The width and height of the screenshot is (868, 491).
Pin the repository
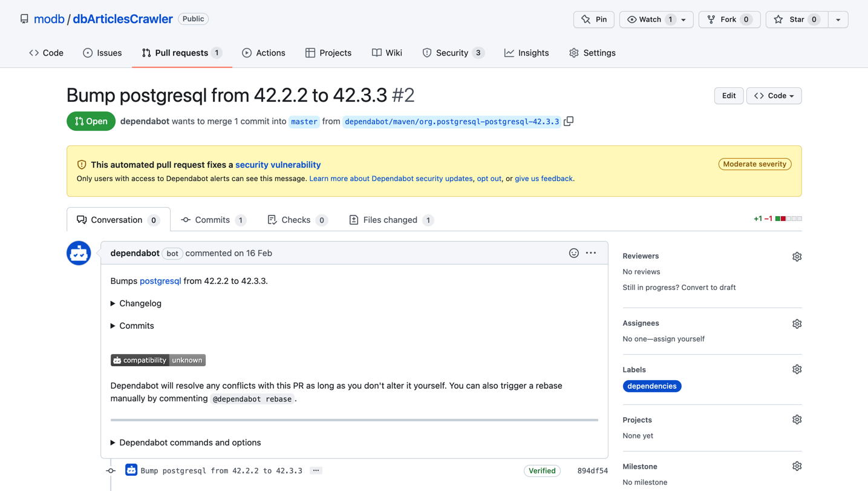[x=594, y=19]
